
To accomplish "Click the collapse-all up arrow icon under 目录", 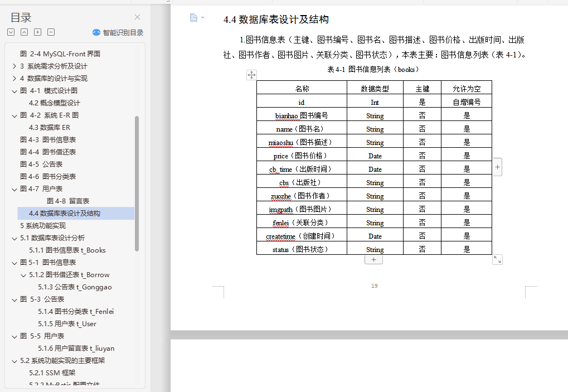I will point(25,32).
